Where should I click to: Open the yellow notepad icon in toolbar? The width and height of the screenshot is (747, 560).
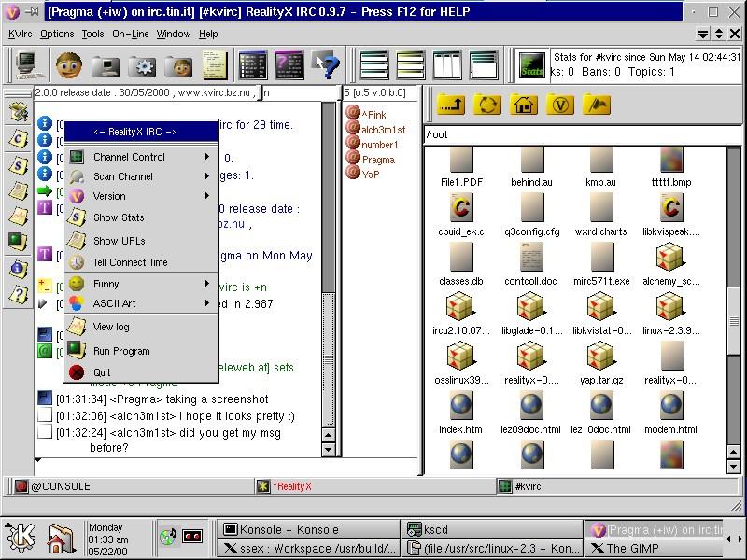point(215,65)
